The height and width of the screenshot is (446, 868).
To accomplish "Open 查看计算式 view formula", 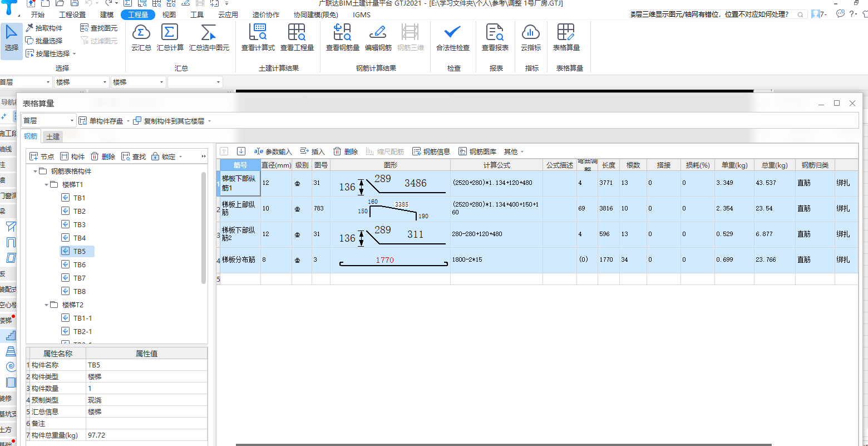I will click(258, 38).
